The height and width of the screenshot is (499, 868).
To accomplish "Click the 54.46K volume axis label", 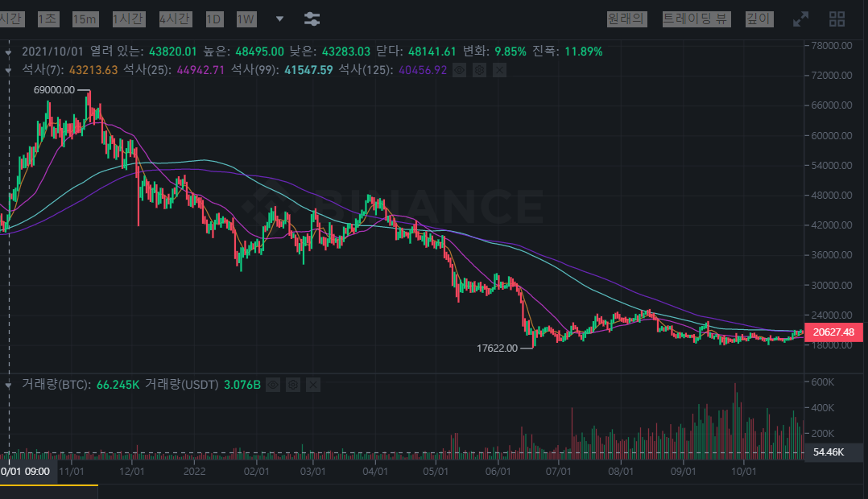I will point(829,452).
